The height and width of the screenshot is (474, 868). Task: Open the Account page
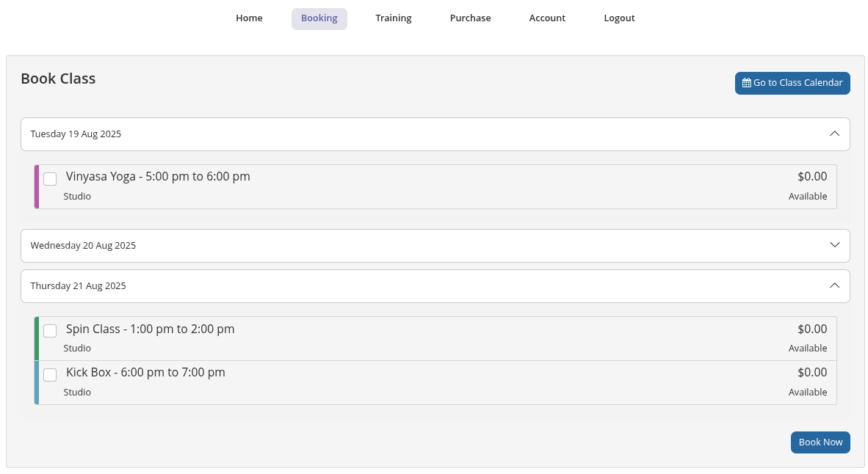point(547,18)
